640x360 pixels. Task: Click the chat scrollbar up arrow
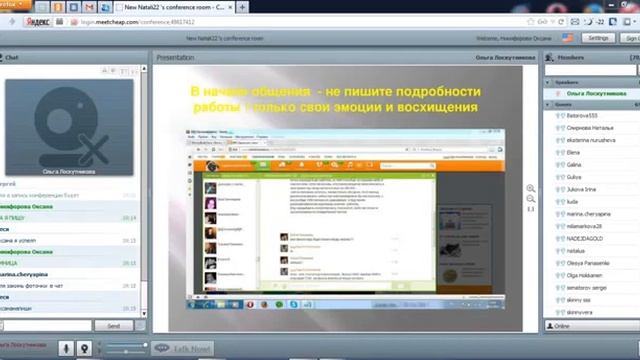click(144, 69)
